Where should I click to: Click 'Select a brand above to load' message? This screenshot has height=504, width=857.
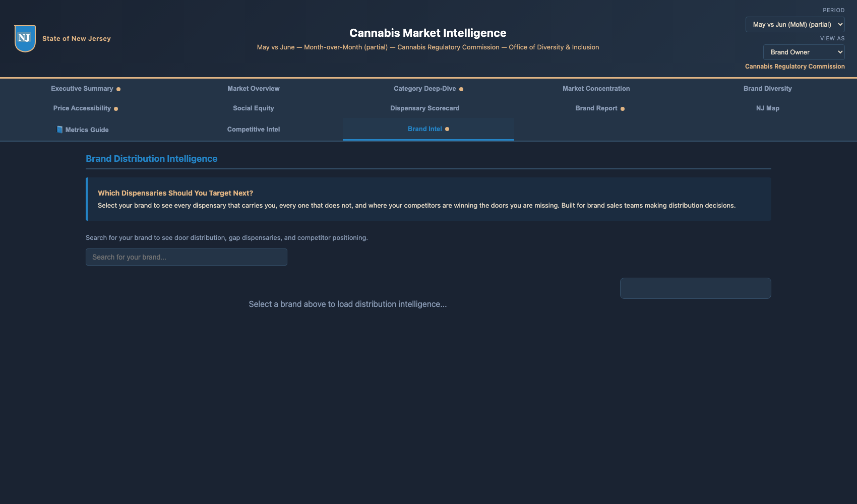(x=348, y=304)
